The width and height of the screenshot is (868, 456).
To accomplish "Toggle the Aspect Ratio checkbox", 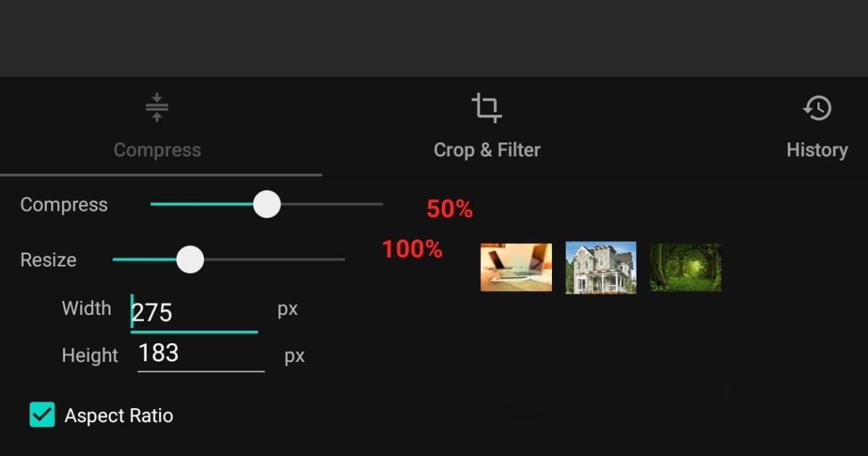I will (41, 415).
